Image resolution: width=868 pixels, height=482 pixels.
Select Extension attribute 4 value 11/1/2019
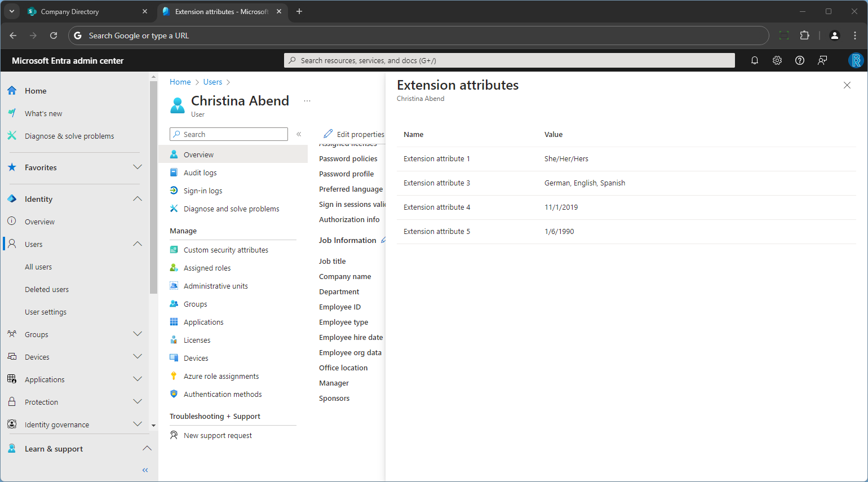click(561, 207)
